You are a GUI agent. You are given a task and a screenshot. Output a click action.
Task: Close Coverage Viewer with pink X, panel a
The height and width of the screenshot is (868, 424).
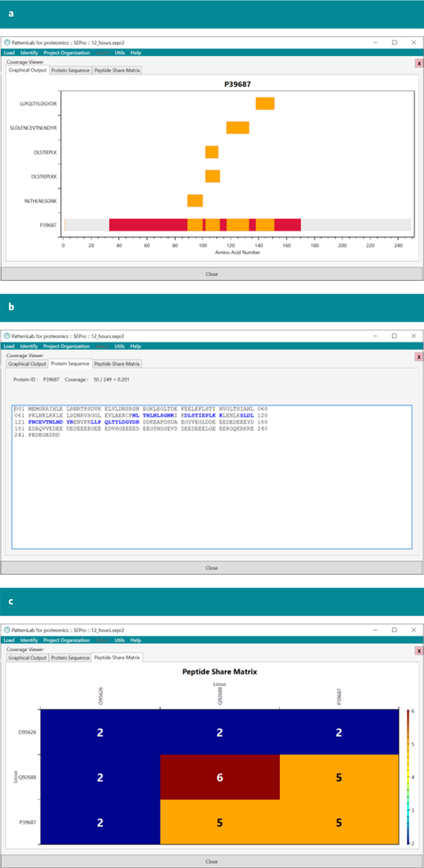419,63
